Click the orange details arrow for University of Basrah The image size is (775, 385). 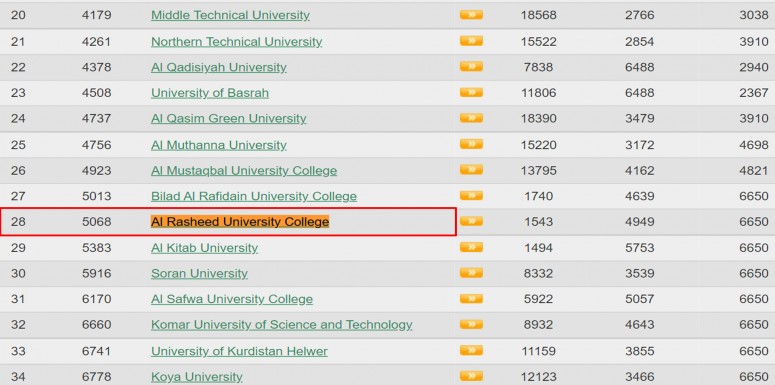point(471,92)
